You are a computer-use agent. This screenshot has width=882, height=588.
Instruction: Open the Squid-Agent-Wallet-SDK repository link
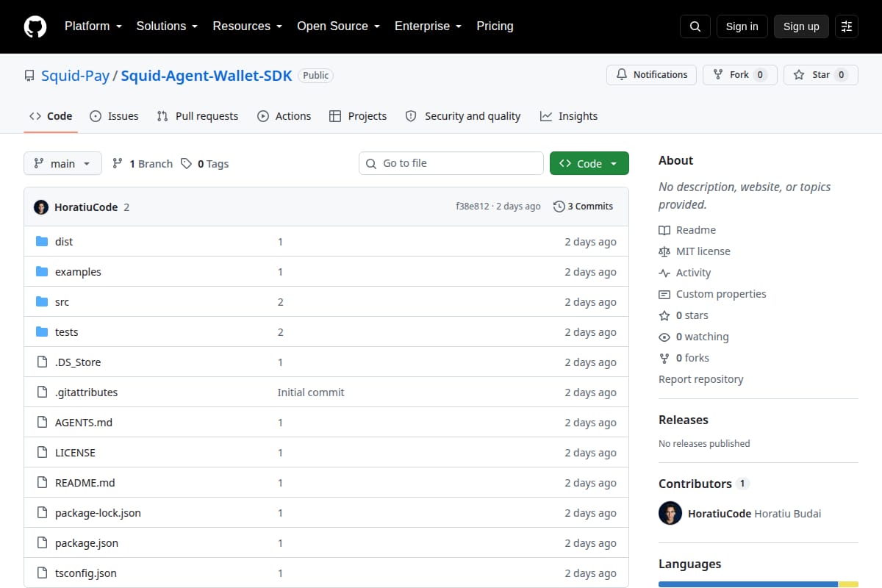click(207, 76)
